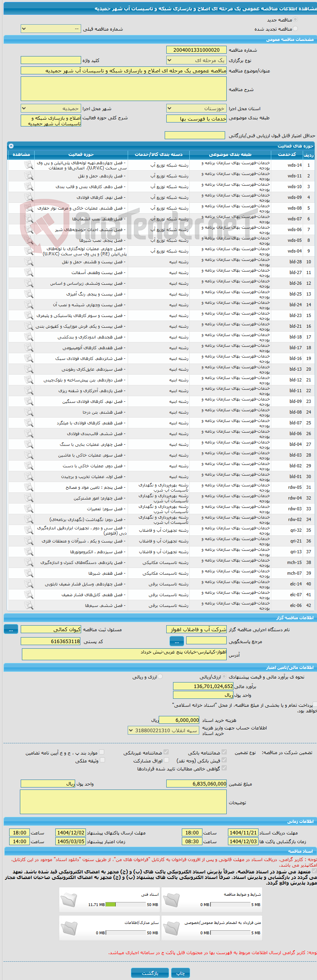Open the شماره مناقصه قبلی dropdown
This screenshot has width=317, height=980.
[51, 29]
